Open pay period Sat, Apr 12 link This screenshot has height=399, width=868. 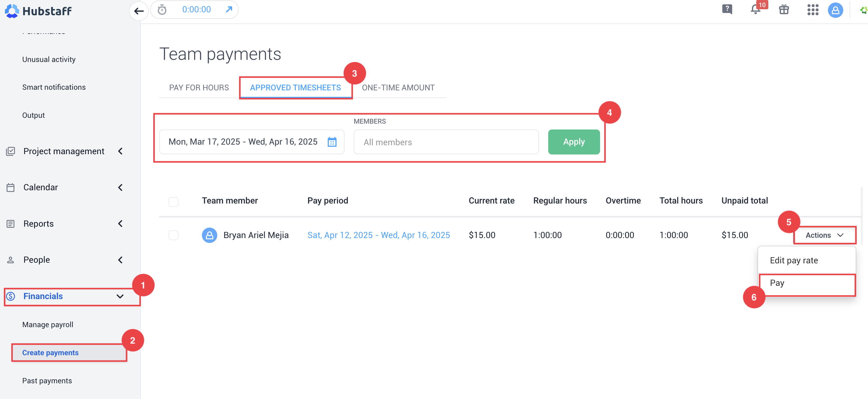click(x=378, y=235)
